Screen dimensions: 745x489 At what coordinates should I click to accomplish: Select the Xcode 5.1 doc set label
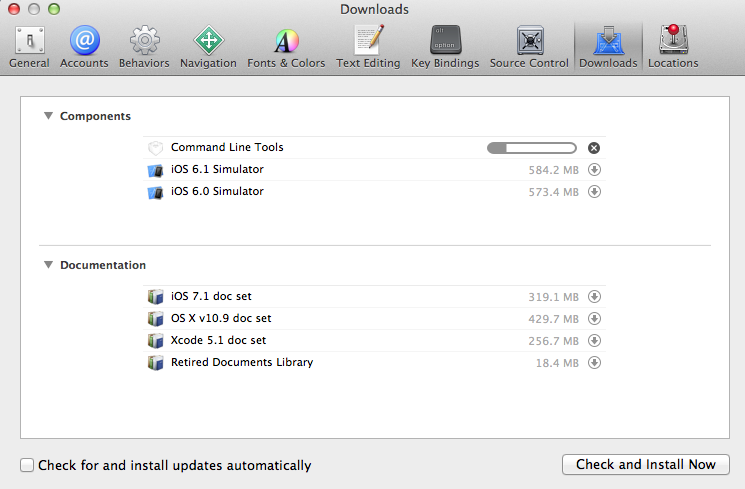coord(218,340)
